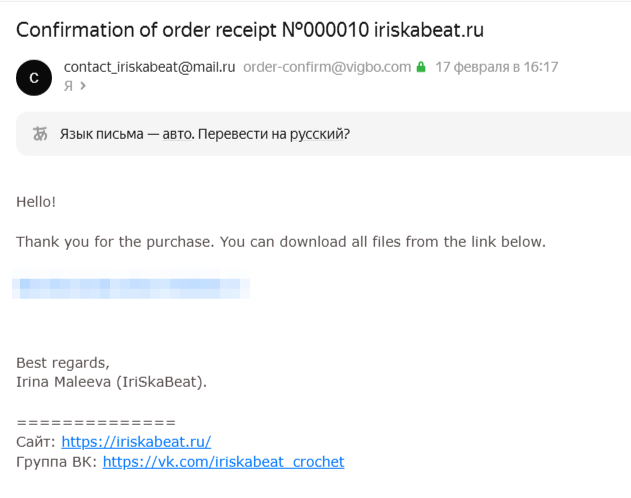Open the авто source language selector

[178, 133]
